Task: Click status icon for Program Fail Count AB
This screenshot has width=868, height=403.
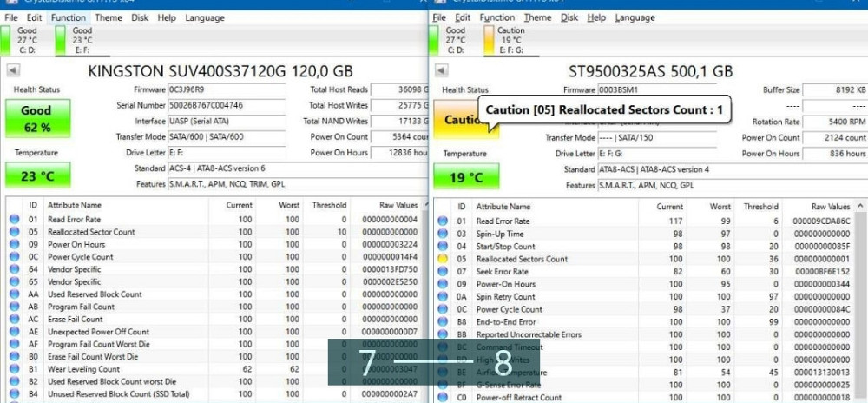Action: (x=15, y=307)
